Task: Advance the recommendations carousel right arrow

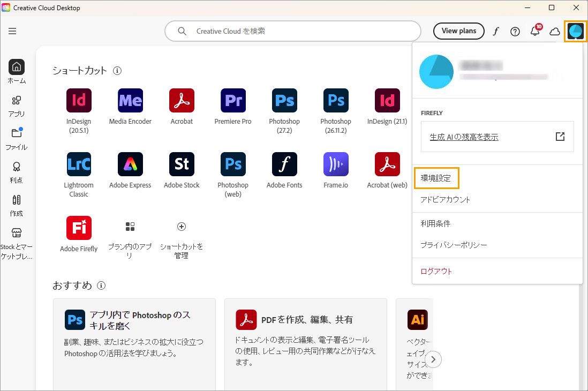Action: (433, 359)
